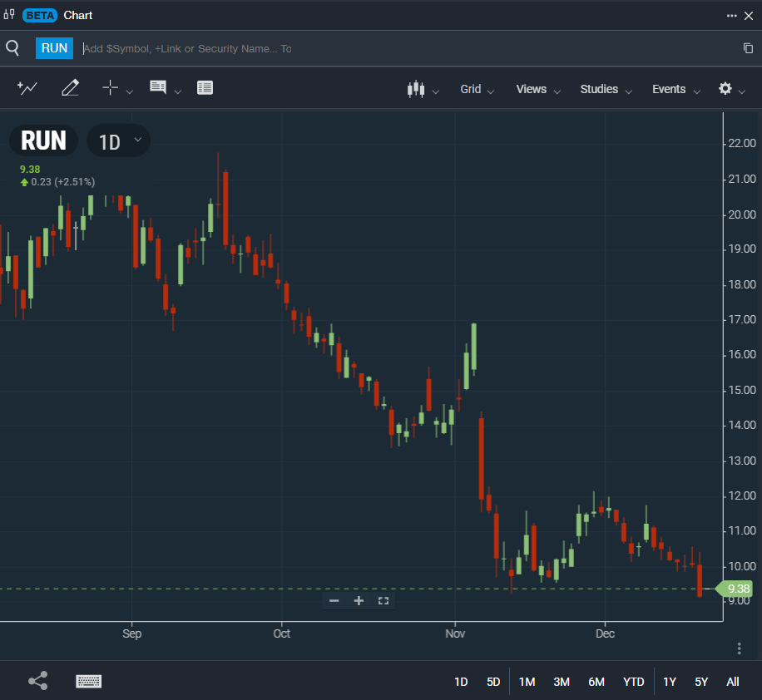
Task: Click the BETA badge
Action: tap(40, 16)
